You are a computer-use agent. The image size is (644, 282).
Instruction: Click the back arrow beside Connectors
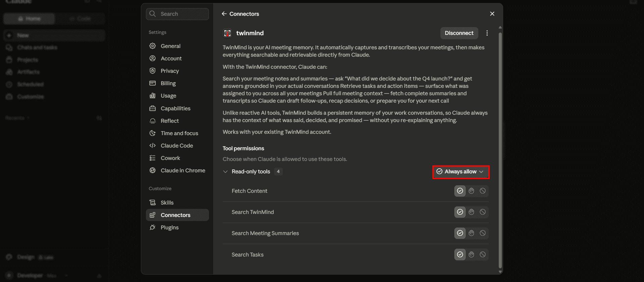pyautogui.click(x=224, y=14)
